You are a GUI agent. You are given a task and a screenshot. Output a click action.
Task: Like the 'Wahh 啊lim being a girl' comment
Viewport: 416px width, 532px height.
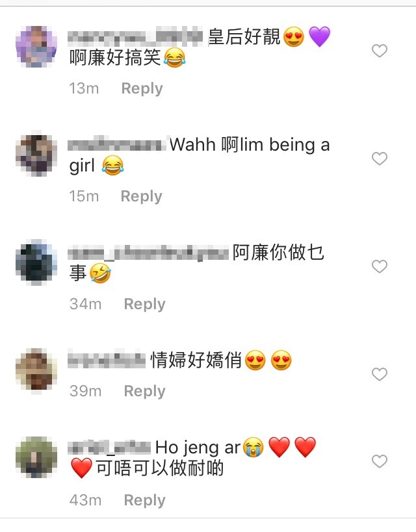pyautogui.click(x=380, y=158)
